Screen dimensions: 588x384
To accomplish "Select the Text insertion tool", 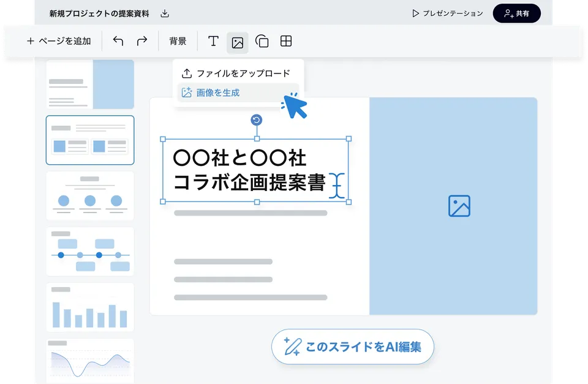I will [x=213, y=41].
